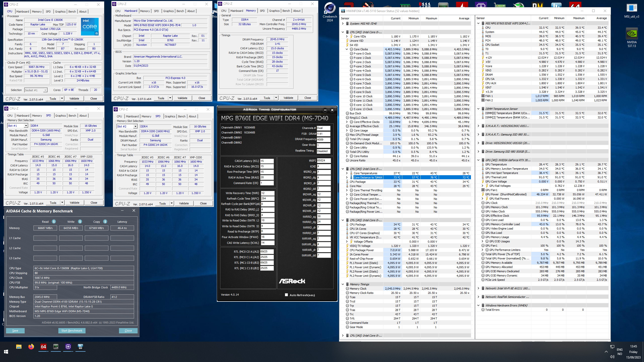This screenshot has width=644, height=362.
Task: Click the DRAM Frequency field showing 4089
Action: pyautogui.click(x=324, y=140)
